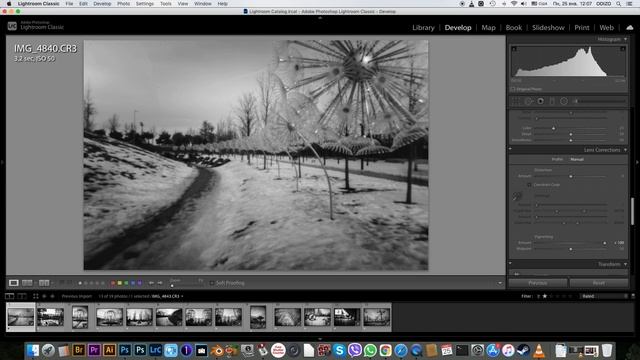Viewport: 640px width, 360px height.
Task: Switch to the Slideshow module
Action: coord(548,28)
